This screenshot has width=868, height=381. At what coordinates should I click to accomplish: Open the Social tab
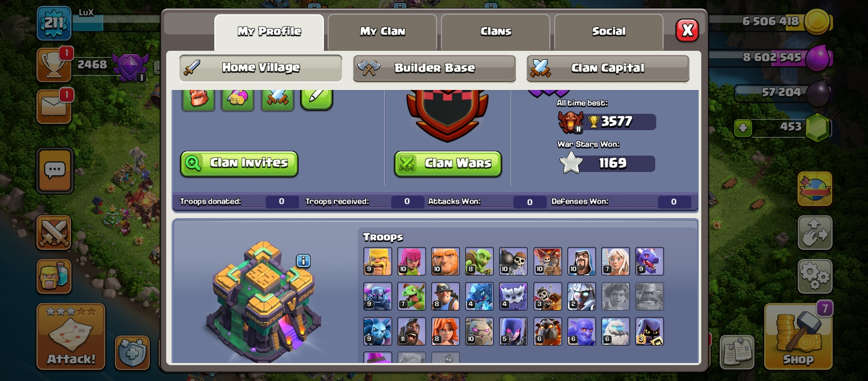pyautogui.click(x=609, y=32)
